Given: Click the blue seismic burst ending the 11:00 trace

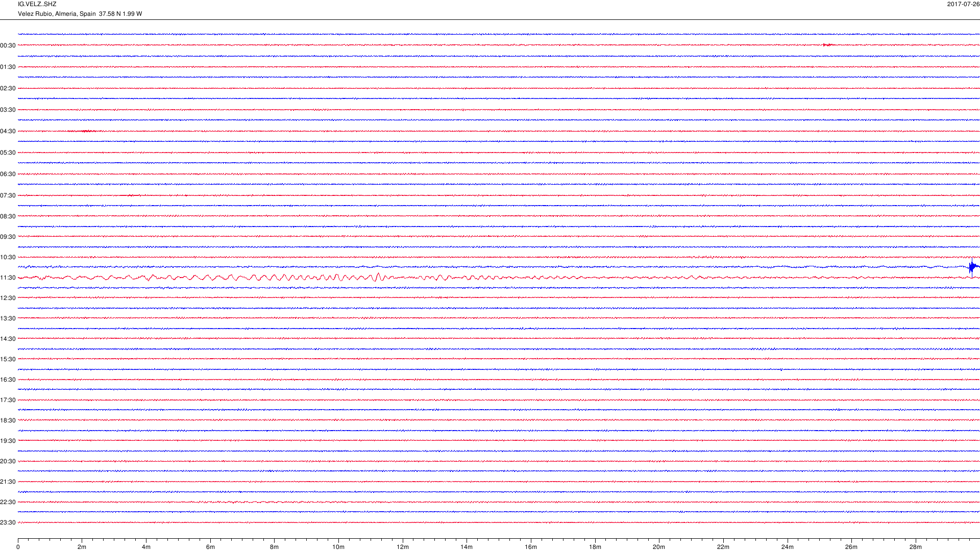Looking at the screenshot, I should point(973,267).
